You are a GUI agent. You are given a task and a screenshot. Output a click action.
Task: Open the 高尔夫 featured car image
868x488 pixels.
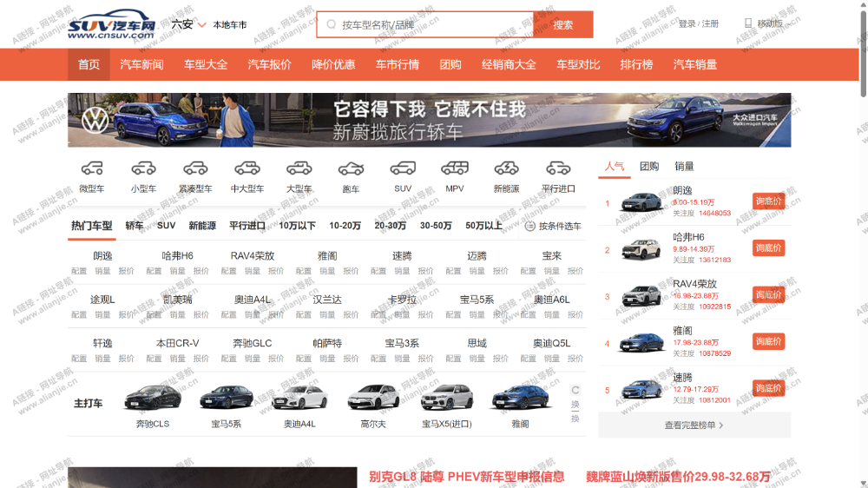[373, 397]
